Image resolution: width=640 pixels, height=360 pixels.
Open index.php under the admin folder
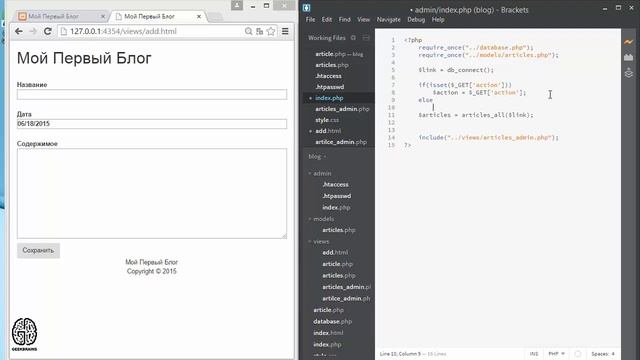336,207
